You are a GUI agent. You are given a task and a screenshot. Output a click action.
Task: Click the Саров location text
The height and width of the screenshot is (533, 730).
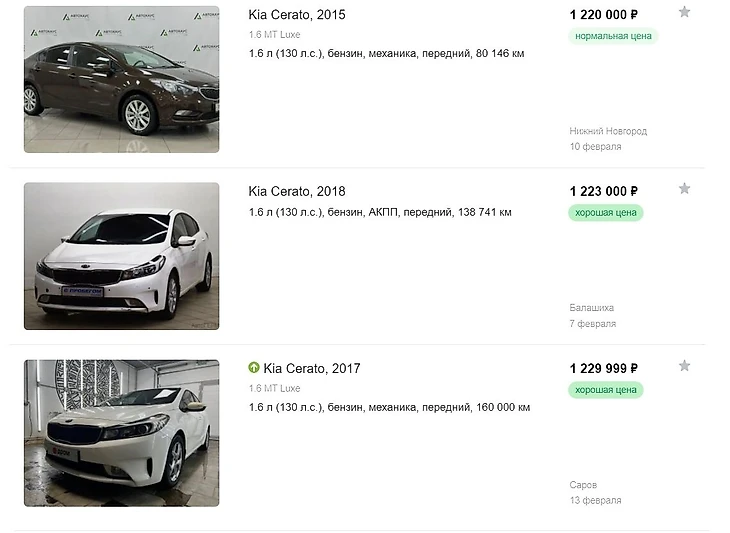[x=582, y=485]
